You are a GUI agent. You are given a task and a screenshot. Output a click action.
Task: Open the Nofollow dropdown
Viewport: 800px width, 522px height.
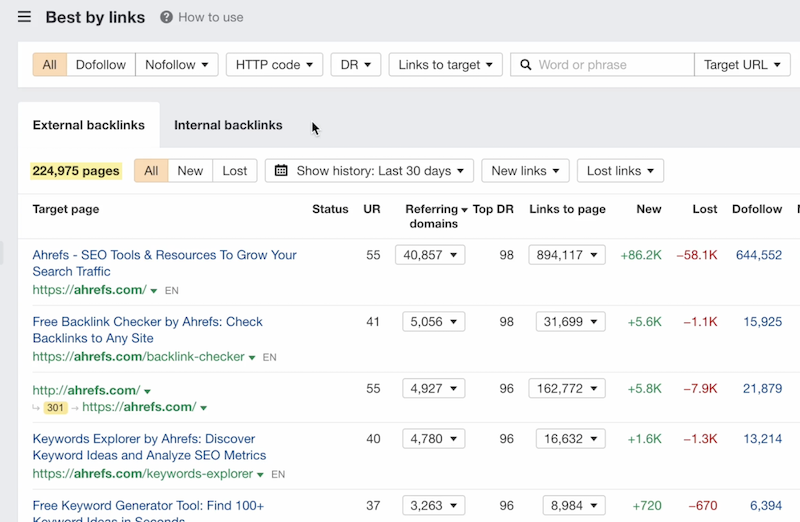(x=177, y=65)
